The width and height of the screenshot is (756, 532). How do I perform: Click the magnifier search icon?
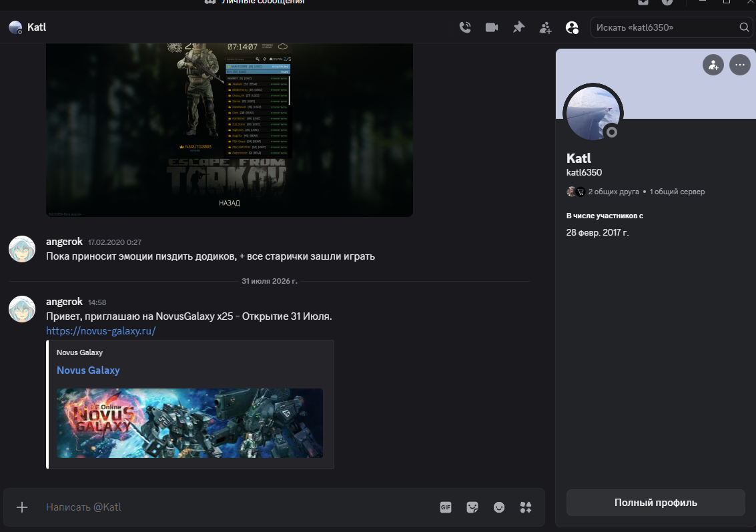click(744, 27)
